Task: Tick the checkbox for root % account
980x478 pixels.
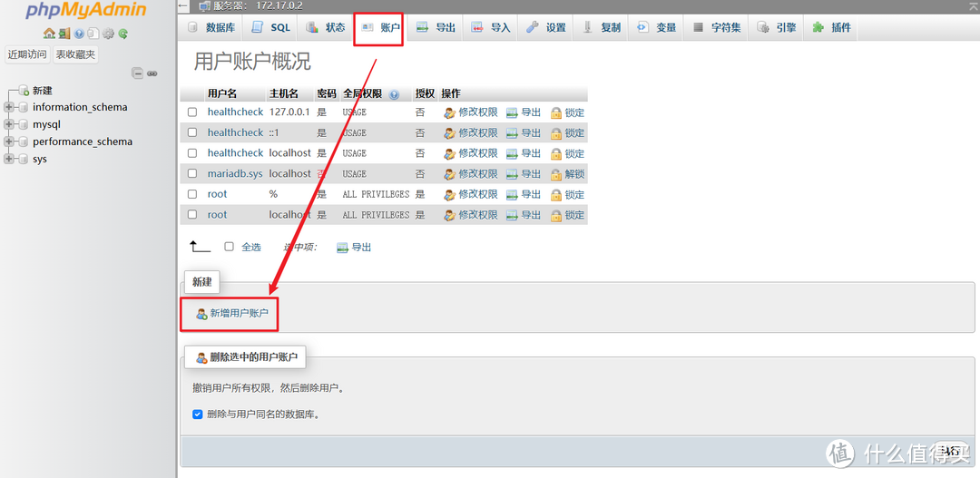Action: click(x=192, y=194)
